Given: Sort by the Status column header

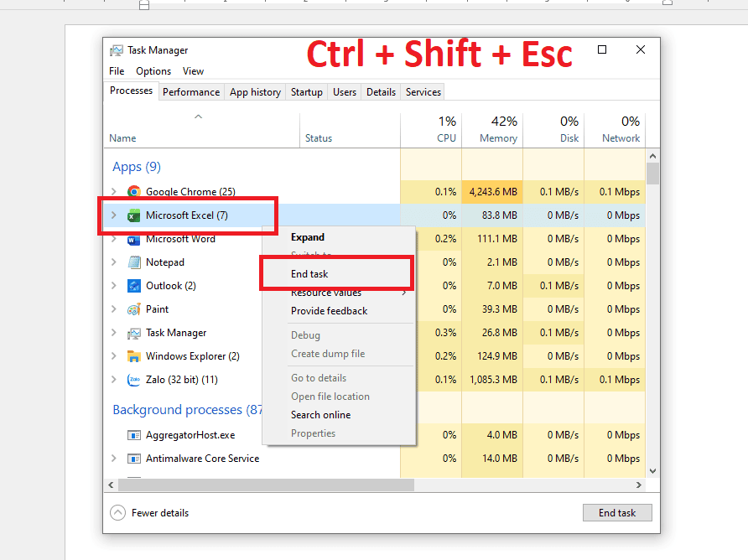Looking at the screenshot, I should tap(350, 130).
